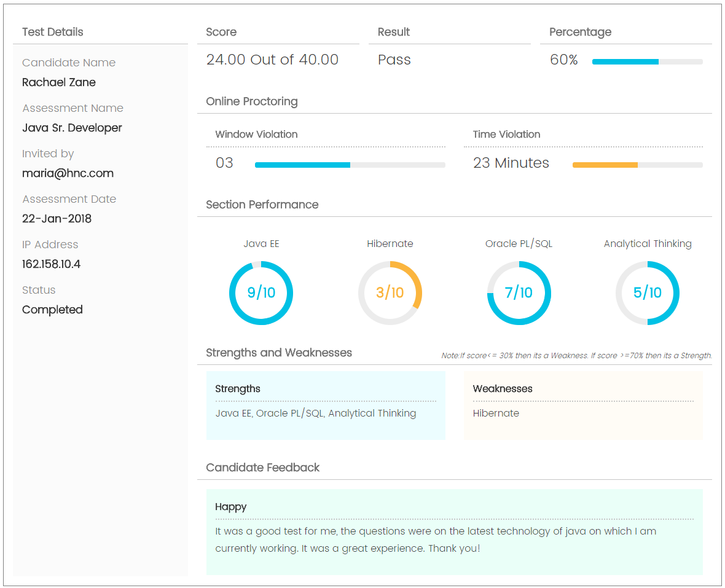Click the Percentage 60% progress bar
Image resolution: width=725 pixels, height=588 pixels.
point(647,61)
